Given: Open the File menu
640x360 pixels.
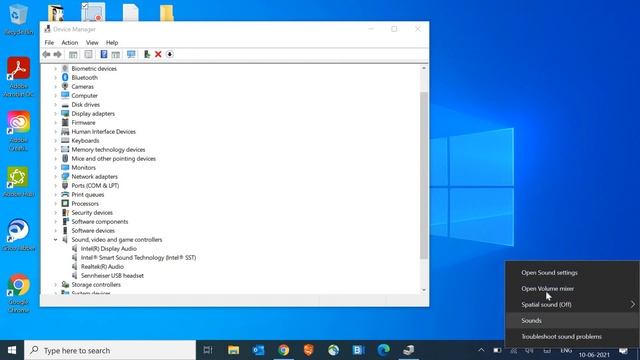Looking at the screenshot, I should point(49,42).
